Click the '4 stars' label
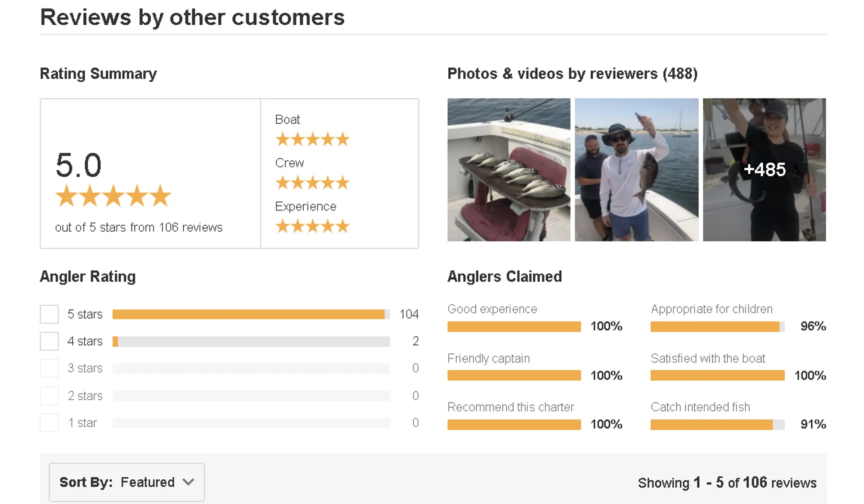Image resolution: width=864 pixels, height=504 pixels. [x=85, y=341]
